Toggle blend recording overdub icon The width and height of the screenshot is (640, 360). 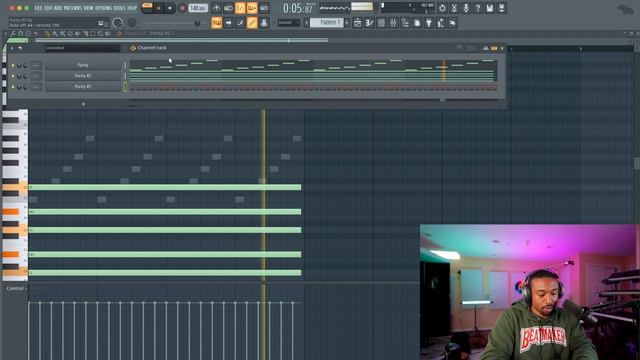[x=252, y=8]
